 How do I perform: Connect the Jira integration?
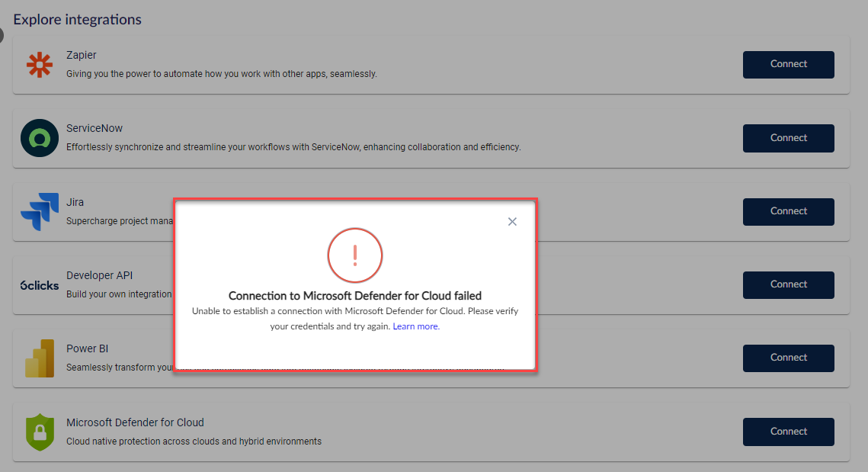click(x=788, y=212)
